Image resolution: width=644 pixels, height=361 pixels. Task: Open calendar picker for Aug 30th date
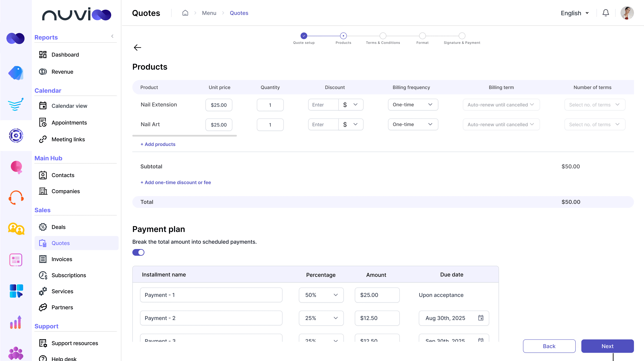coord(480,318)
